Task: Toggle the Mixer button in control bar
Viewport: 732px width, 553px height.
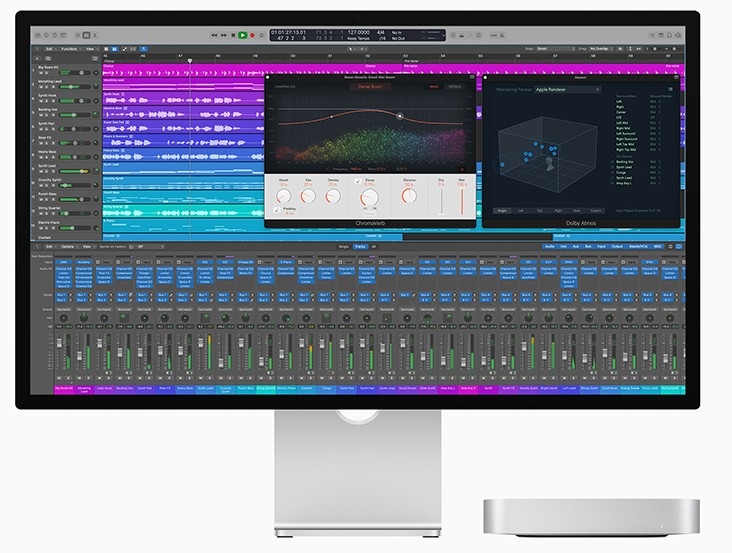Action: pyautogui.click(x=86, y=35)
